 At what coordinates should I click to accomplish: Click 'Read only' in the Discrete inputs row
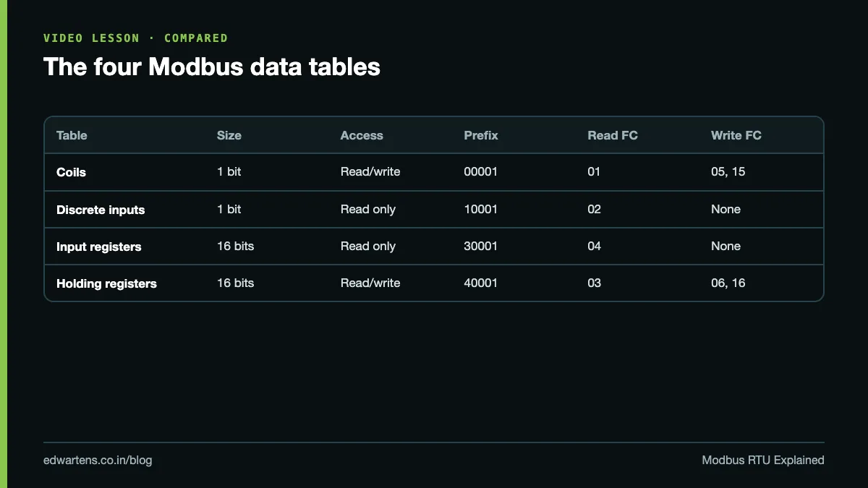[x=368, y=209]
